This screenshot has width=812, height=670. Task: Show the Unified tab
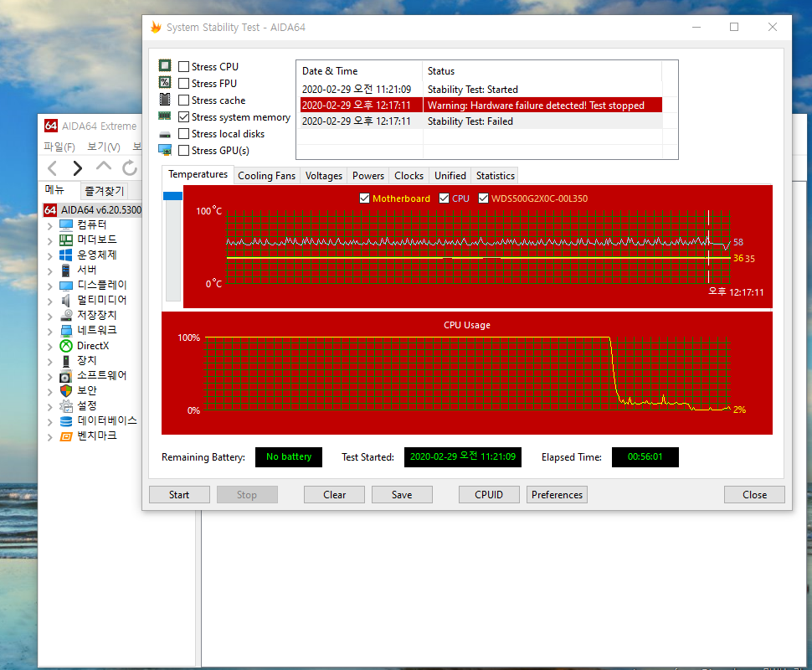[450, 176]
